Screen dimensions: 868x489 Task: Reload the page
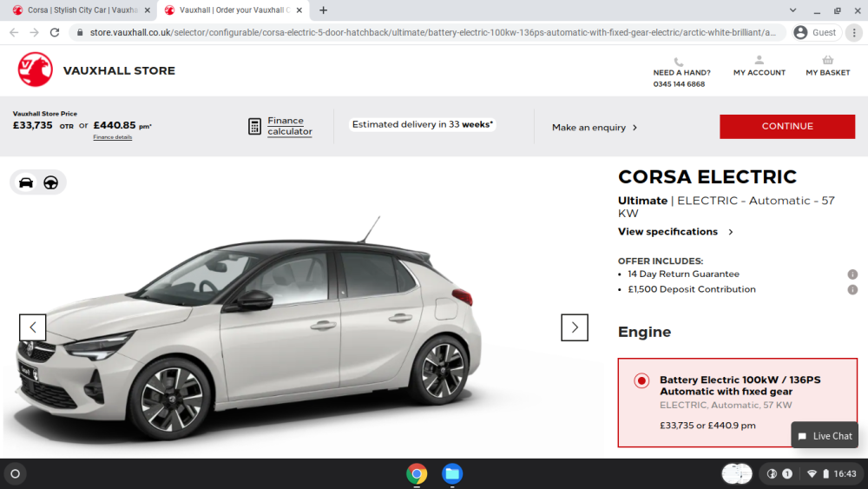(x=54, y=33)
